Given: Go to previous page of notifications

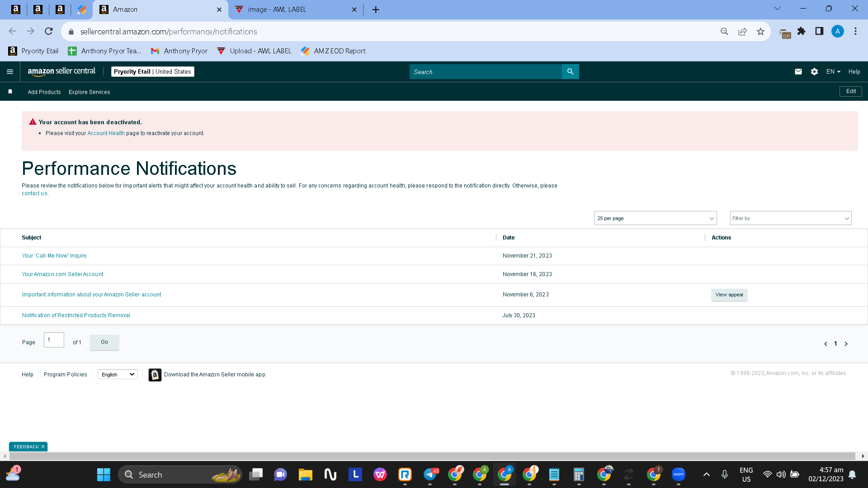Looking at the screenshot, I should pyautogui.click(x=826, y=344).
